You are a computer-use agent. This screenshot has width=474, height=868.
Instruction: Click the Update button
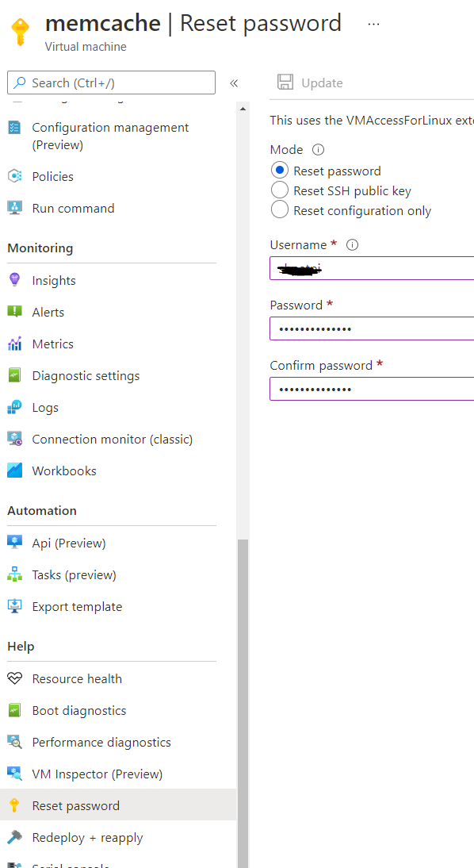(310, 83)
